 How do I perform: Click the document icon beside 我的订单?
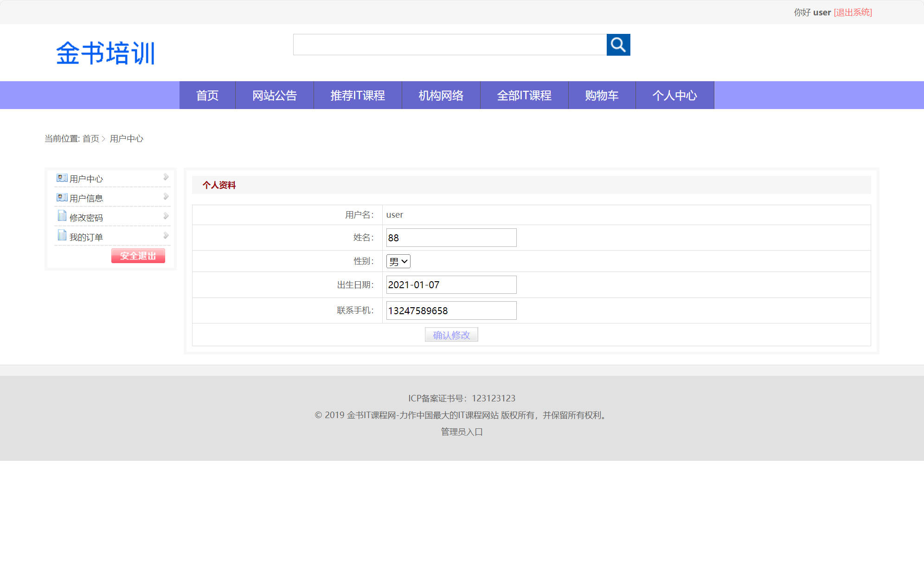pyautogui.click(x=61, y=235)
